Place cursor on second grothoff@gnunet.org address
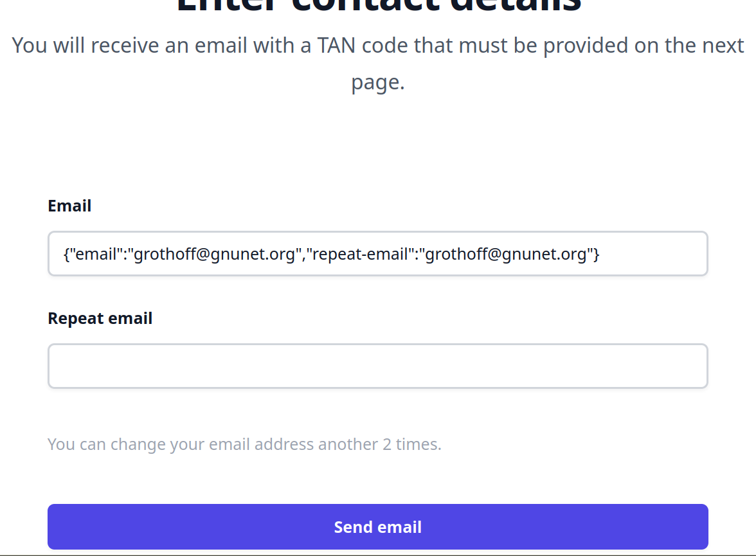The width and height of the screenshot is (756, 556). 507,255
